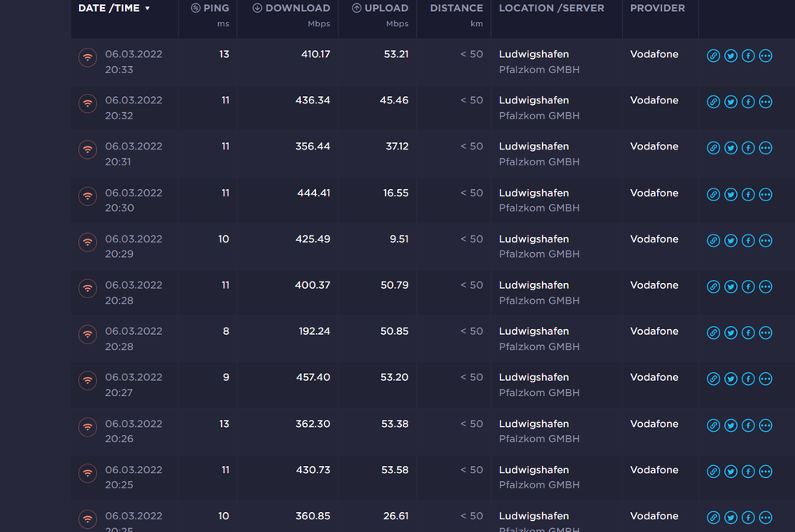Click ping value 8 in the table
The width and height of the screenshot is (795, 532).
coord(226,332)
